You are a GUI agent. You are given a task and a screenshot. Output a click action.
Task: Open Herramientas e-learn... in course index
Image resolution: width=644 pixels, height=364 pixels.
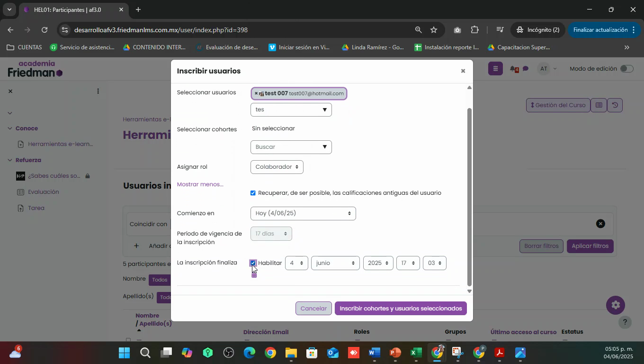(x=60, y=144)
